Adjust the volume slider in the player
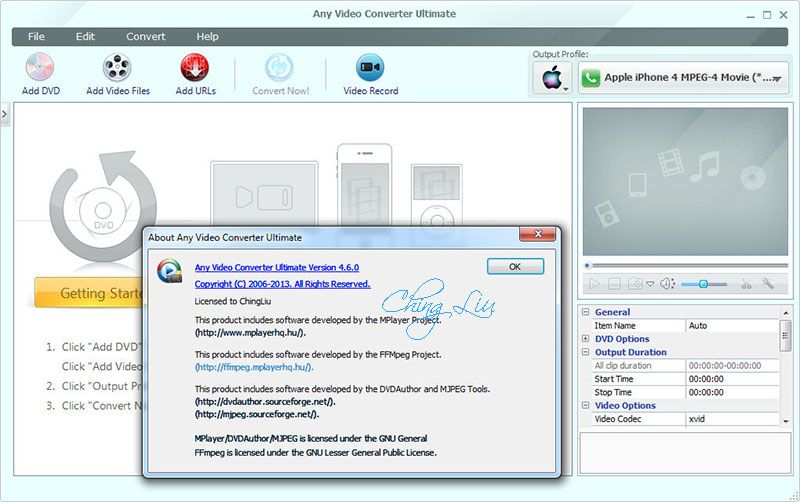Screen dimensions: 800x502 tap(705, 284)
